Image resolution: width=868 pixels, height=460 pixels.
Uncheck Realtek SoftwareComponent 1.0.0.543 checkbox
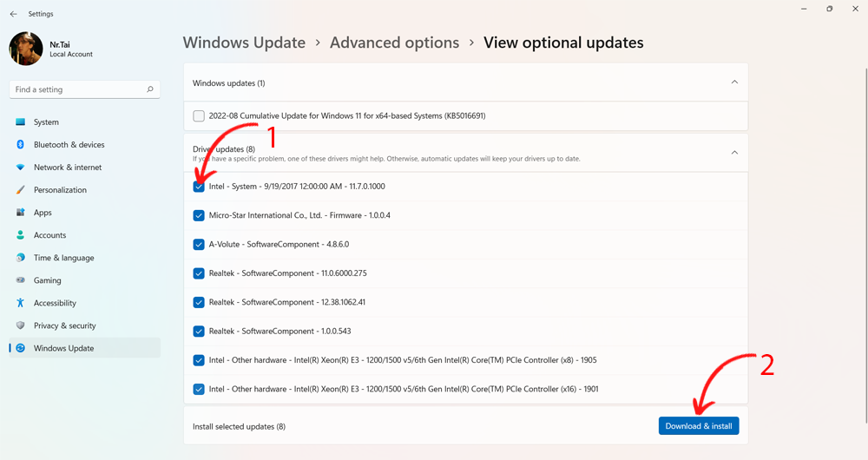(199, 331)
